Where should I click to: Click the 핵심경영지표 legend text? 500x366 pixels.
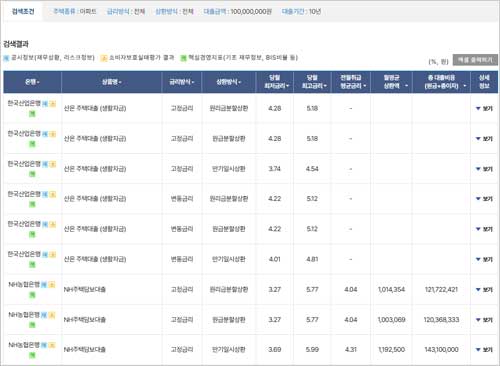[243, 58]
